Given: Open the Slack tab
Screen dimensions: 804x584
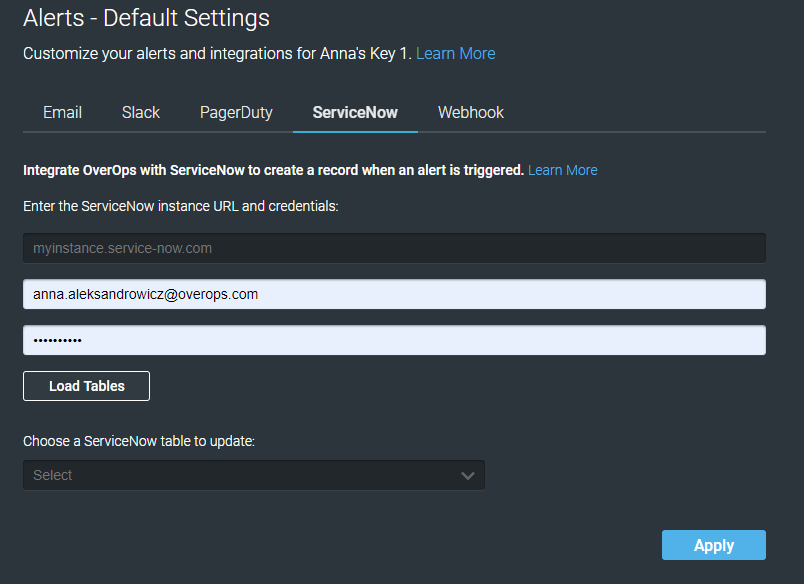Looking at the screenshot, I should pos(140,112).
